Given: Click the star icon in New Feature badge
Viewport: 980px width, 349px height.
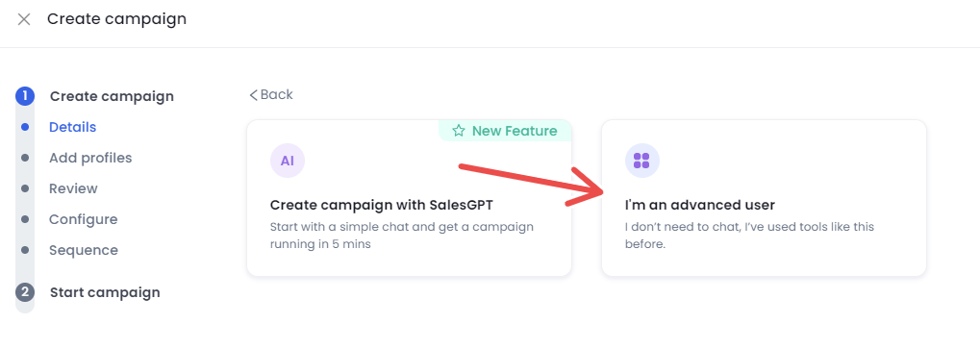Looking at the screenshot, I should (x=459, y=131).
